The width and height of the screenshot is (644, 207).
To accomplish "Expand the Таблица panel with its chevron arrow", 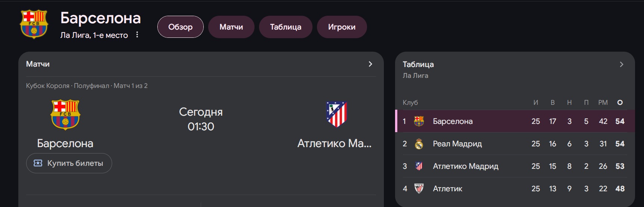I will (622, 64).
